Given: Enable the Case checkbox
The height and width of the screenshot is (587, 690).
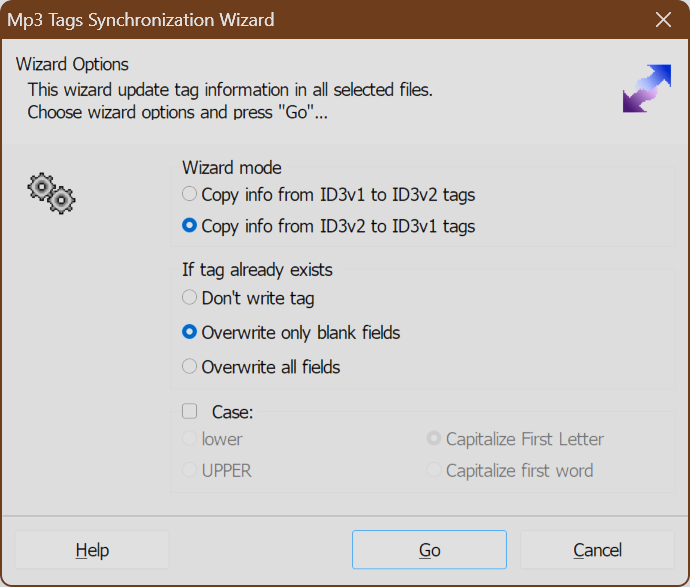Looking at the screenshot, I should (x=190, y=411).
